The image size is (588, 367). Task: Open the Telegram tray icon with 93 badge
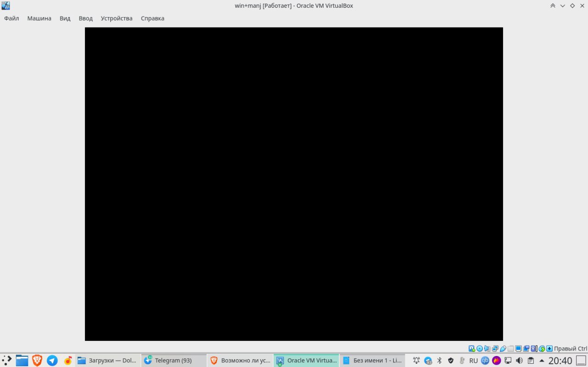[428, 361]
